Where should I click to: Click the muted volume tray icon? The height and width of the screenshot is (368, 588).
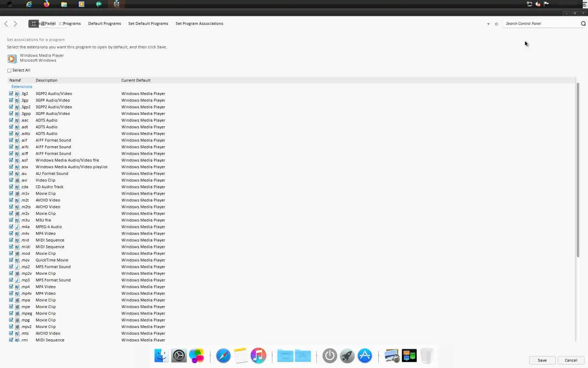pos(538,4)
